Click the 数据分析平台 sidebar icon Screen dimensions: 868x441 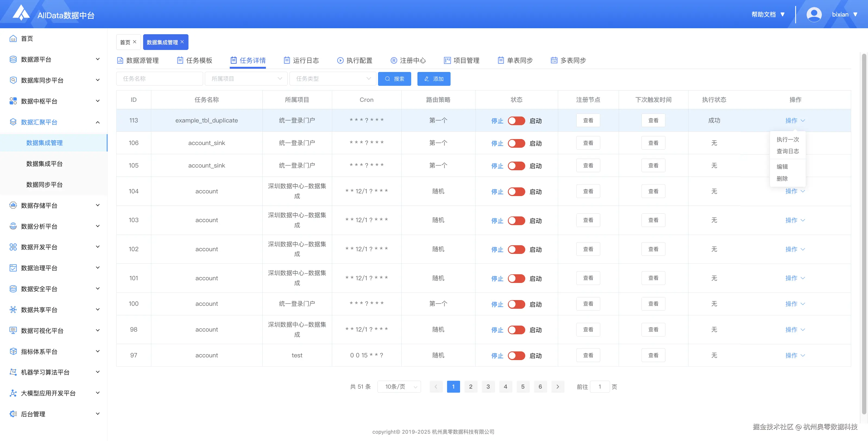[x=13, y=226]
